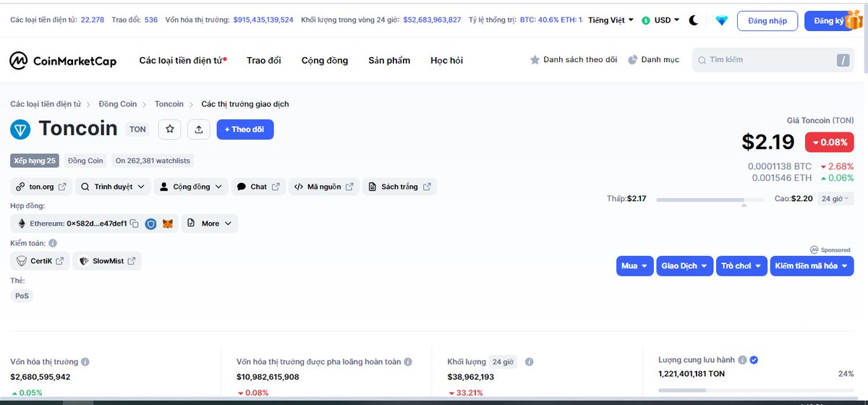The image size is (868, 405).
Task: Click the On 262,381 watchlists badge
Action: click(x=153, y=161)
